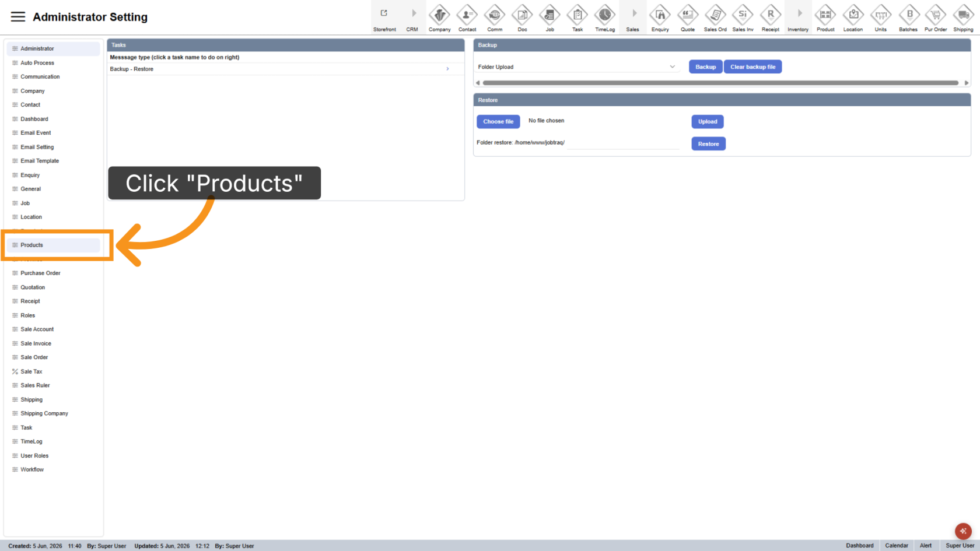The height and width of the screenshot is (551, 980).
Task: Click the red floating assistant icon
Action: [963, 531]
